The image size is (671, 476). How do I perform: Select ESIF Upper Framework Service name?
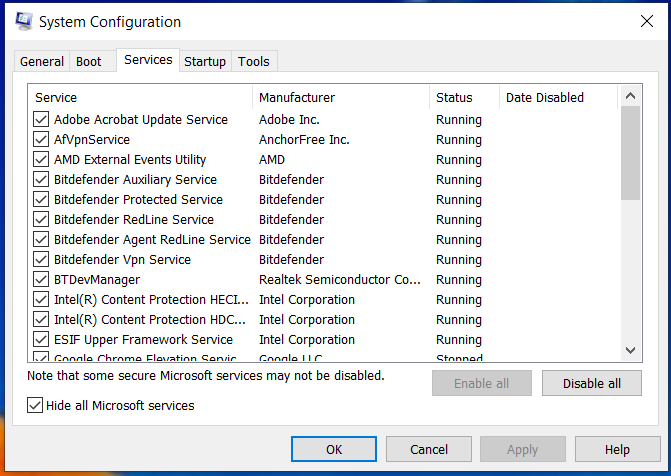(143, 339)
